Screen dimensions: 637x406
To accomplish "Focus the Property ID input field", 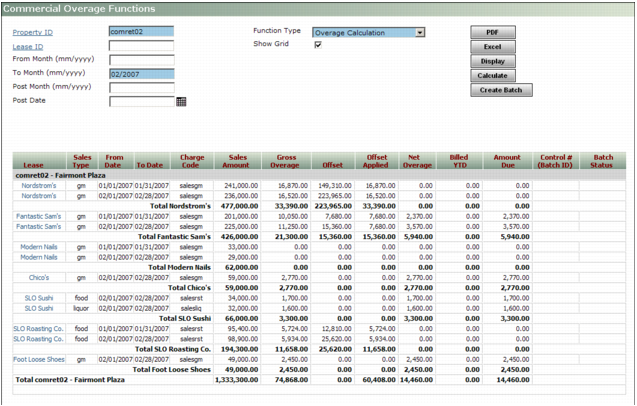I will point(141,32).
